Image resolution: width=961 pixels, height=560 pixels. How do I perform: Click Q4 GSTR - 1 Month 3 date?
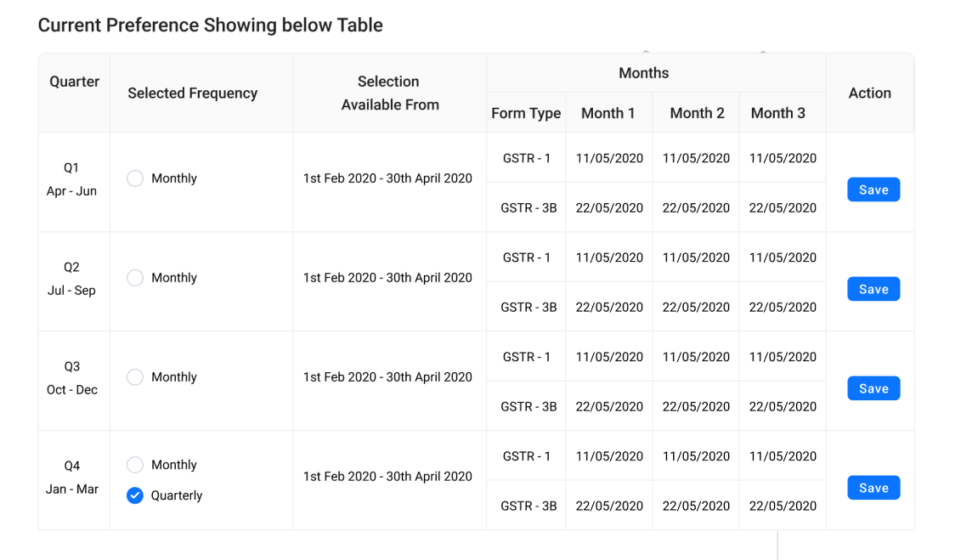[783, 455]
